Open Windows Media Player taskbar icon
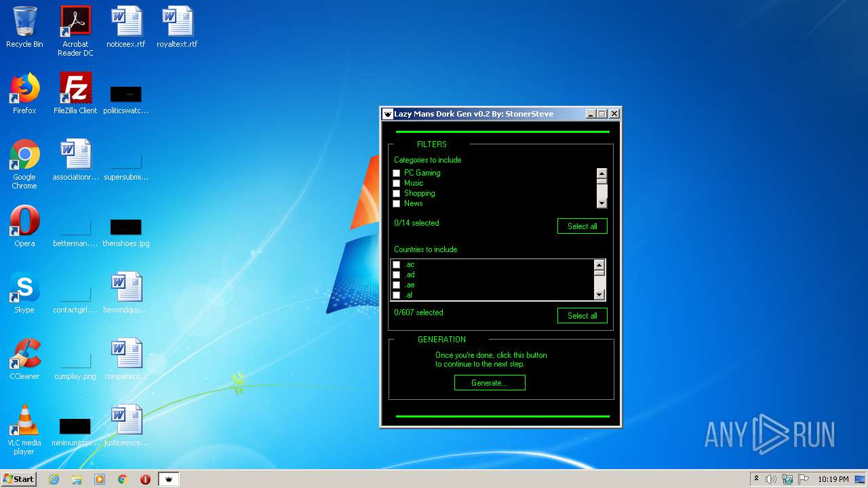This screenshot has height=488, width=868. point(100,479)
